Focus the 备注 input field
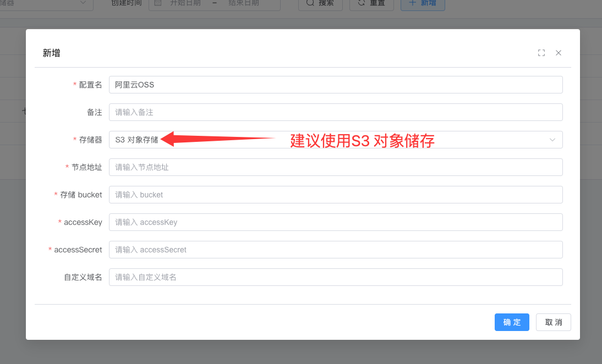Screen dimensions: 602x364 (336, 112)
